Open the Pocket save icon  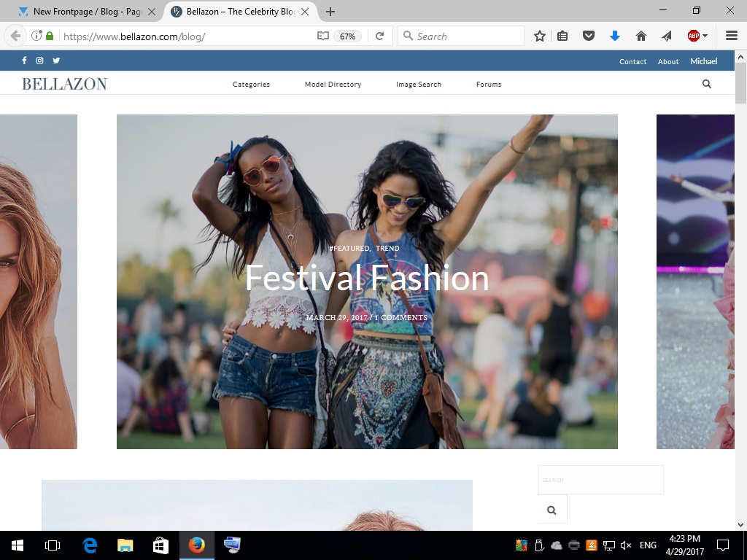[x=589, y=36]
